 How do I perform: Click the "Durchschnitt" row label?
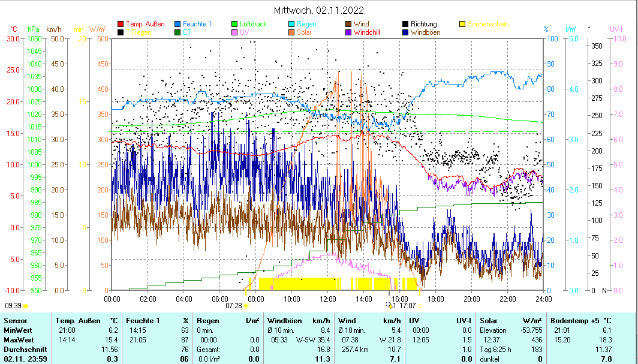pos(25,350)
